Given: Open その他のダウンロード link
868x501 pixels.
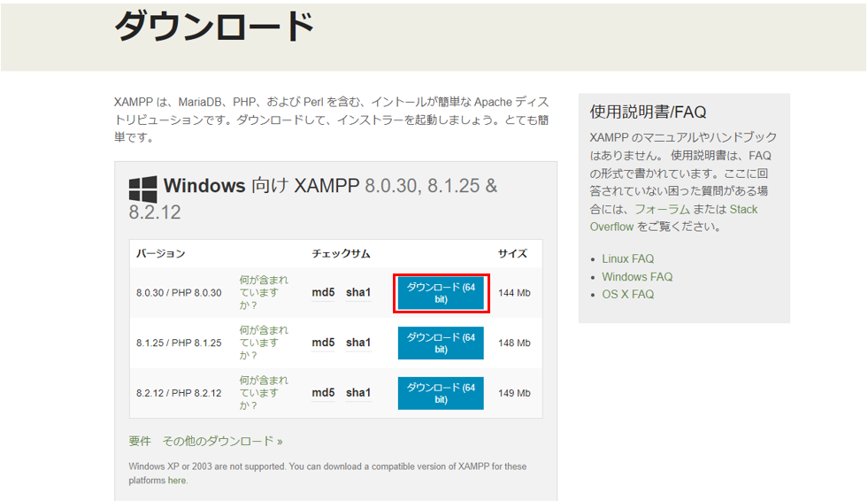Looking at the screenshot, I should (223, 441).
